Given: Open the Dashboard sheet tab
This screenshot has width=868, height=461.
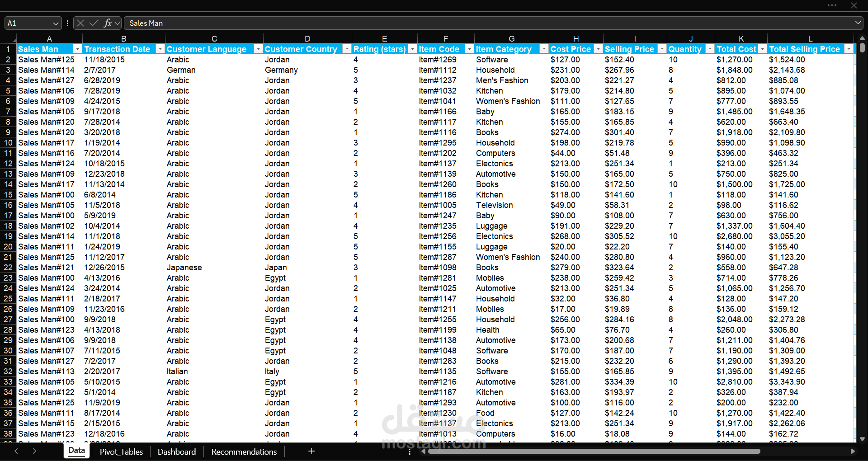Looking at the screenshot, I should (177, 452).
